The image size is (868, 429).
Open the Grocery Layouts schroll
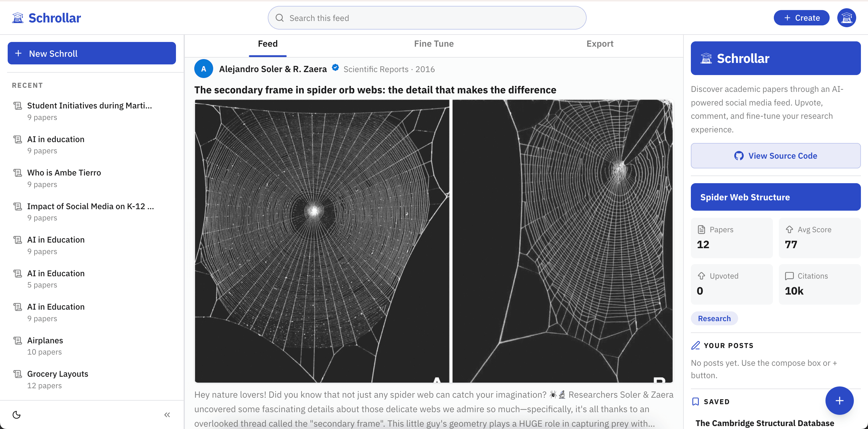[x=92, y=379]
